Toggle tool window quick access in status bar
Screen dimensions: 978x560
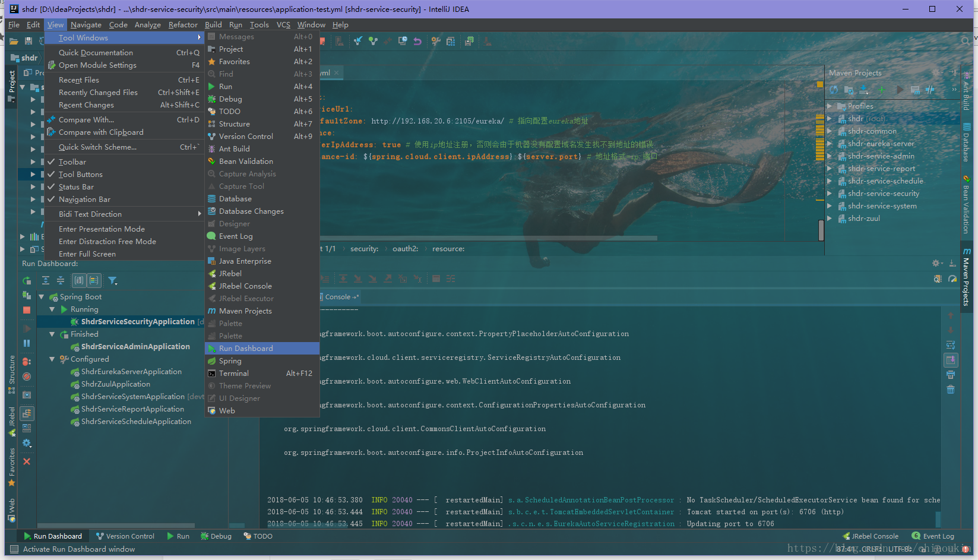[14, 549]
